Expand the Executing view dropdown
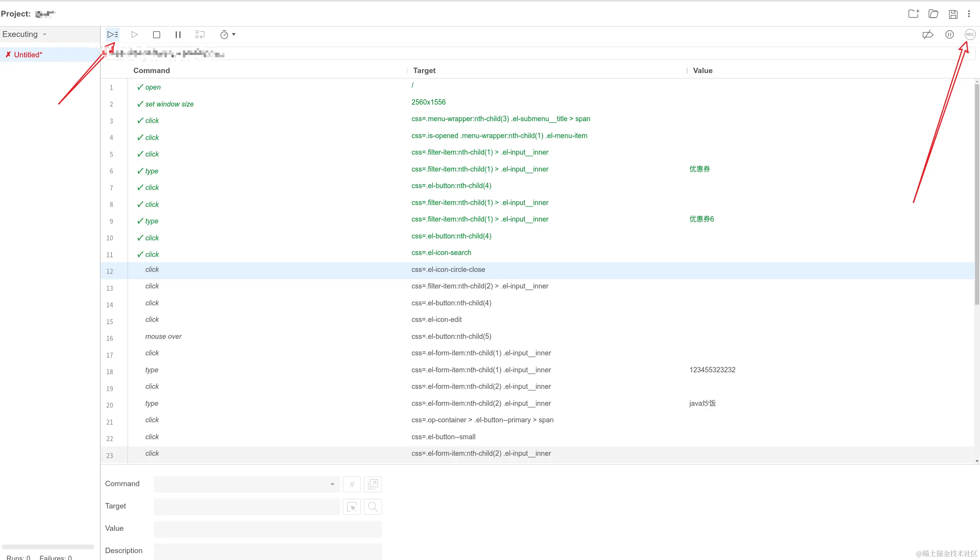The width and height of the screenshot is (980, 560). [25, 34]
